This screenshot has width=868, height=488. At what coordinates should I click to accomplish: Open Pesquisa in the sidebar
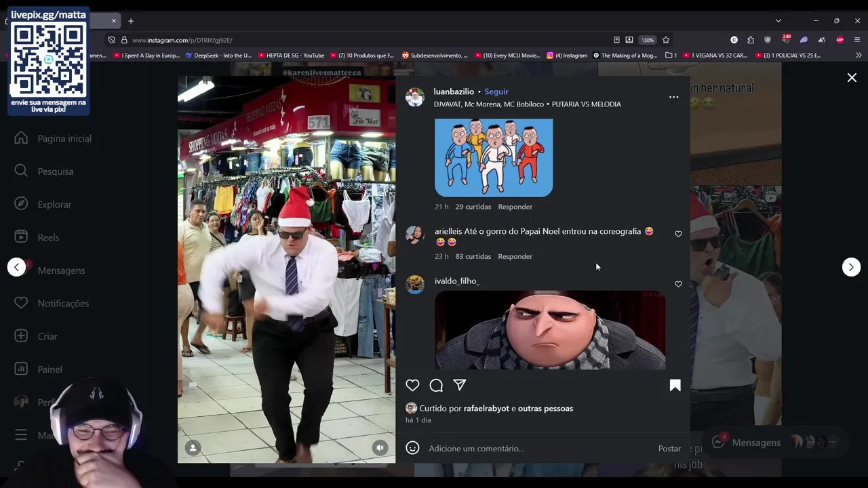[44, 171]
